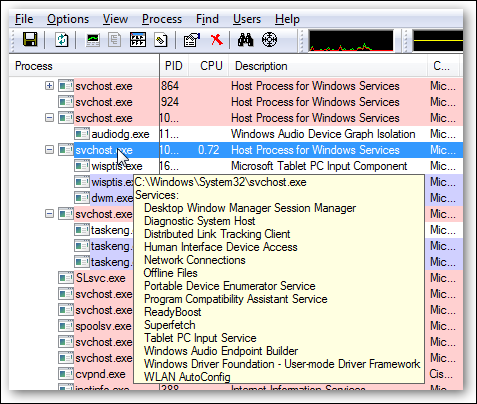The width and height of the screenshot is (477, 404).
Task: Click the binoculars Find Handle icon
Action: (246, 40)
